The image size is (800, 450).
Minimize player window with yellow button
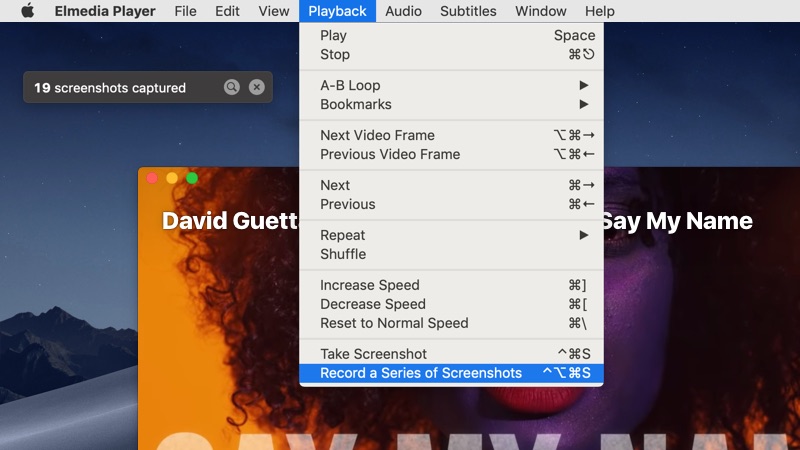point(172,178)
